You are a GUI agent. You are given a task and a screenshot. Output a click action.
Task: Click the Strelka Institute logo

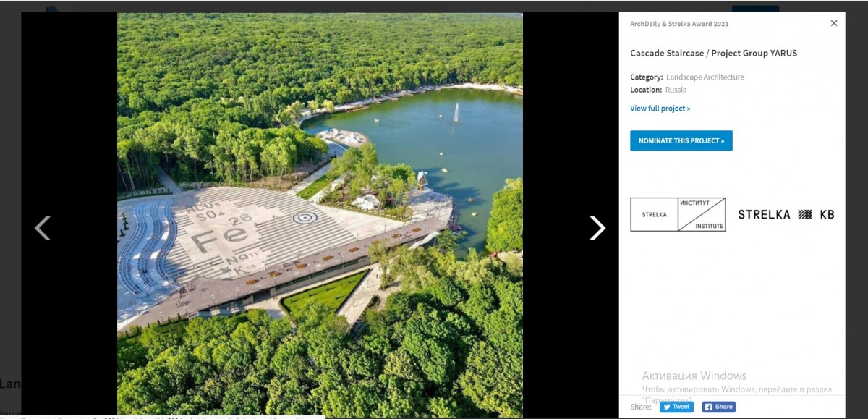pyautogui.click(x=678, y=214)
